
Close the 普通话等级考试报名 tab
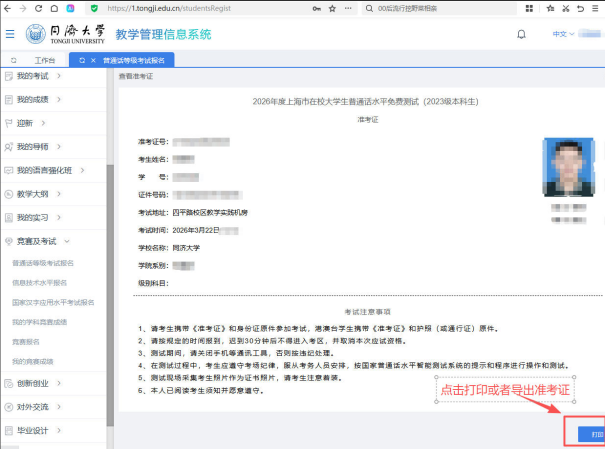(93, 60)
